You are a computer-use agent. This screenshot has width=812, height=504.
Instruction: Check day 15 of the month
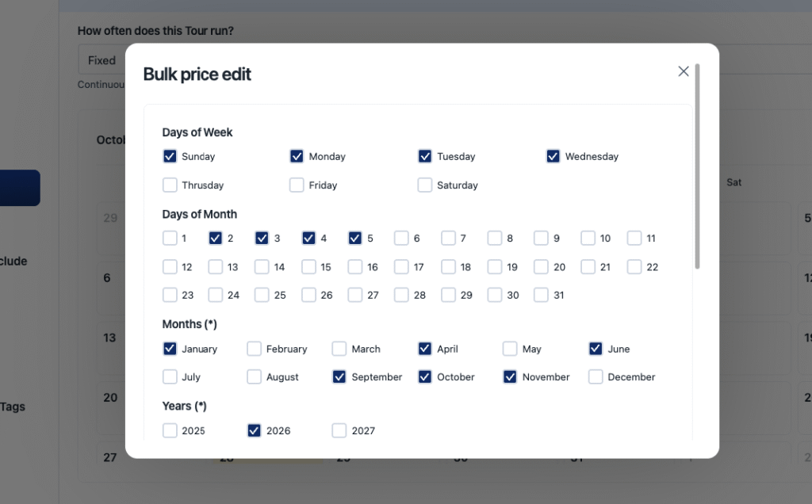pyautogui.click(x=308, y=267)
